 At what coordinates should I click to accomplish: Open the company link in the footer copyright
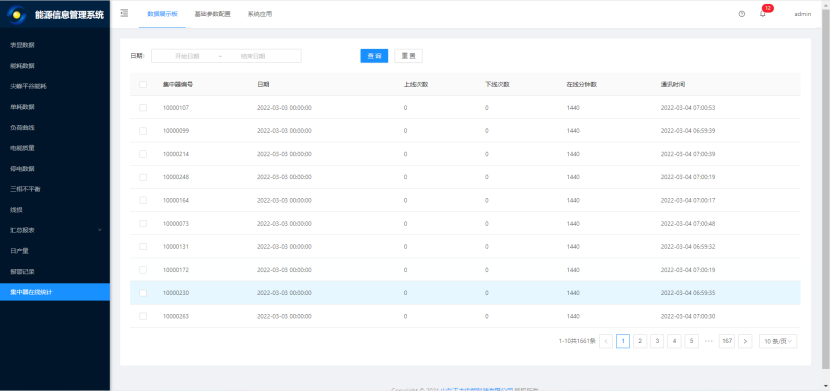click(477, 389)
